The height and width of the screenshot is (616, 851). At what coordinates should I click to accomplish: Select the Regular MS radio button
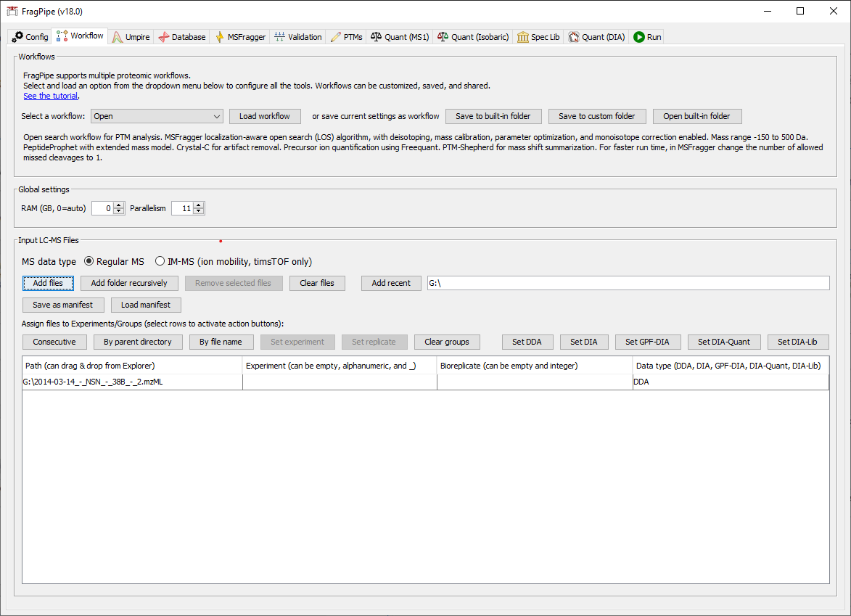pyautogui.click(x=89, y=261)
